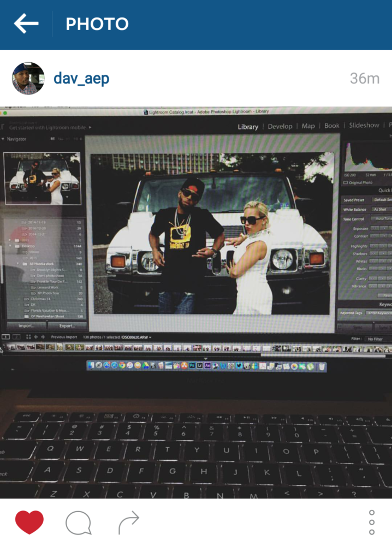Tap the share arrow icon

click(x=128, y=523)
